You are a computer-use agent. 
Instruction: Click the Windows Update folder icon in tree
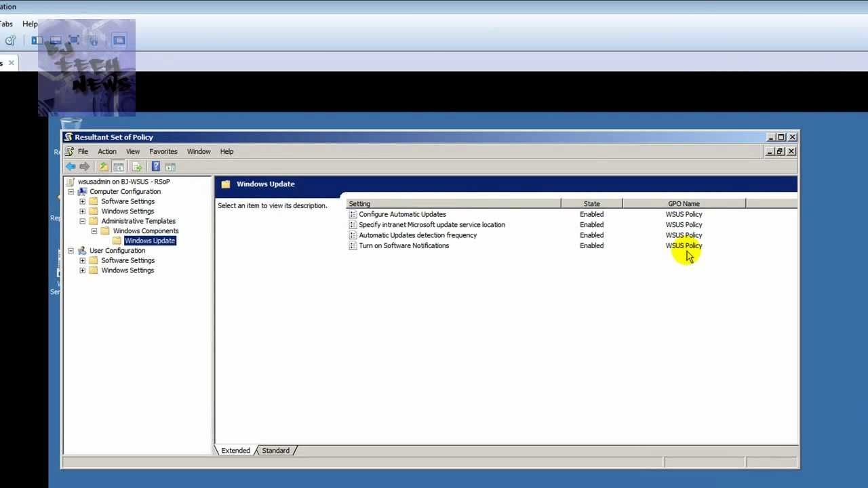[117, 241]
